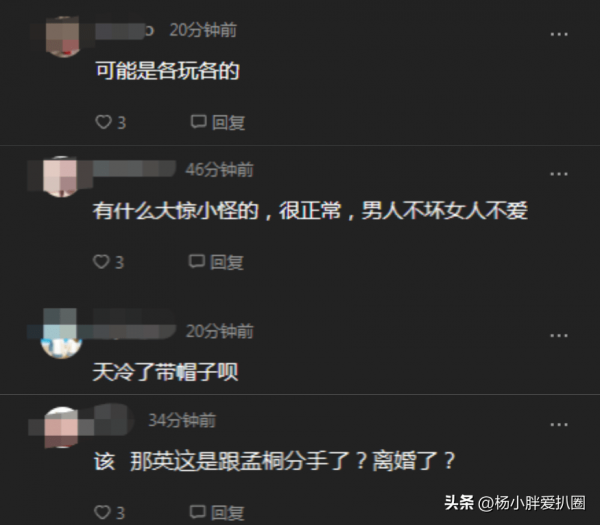Open avatar of '天冷了带帽子呗' commenter
The height and width of the screenshot is (525, 600).
pyautogui.click(x=61, y=334)
